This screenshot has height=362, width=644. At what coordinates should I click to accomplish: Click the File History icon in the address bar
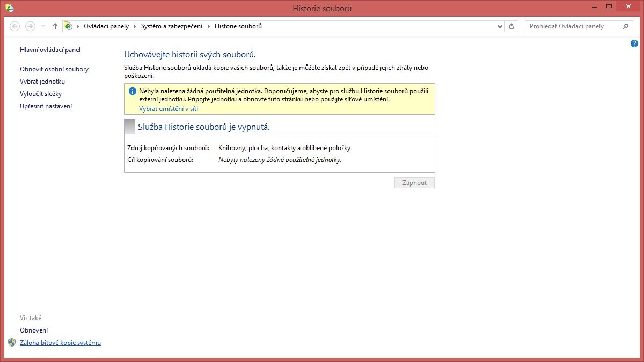[68, 26]
